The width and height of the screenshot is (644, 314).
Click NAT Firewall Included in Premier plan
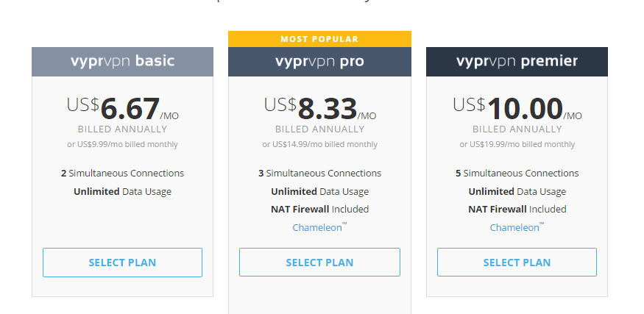point(517,210)
